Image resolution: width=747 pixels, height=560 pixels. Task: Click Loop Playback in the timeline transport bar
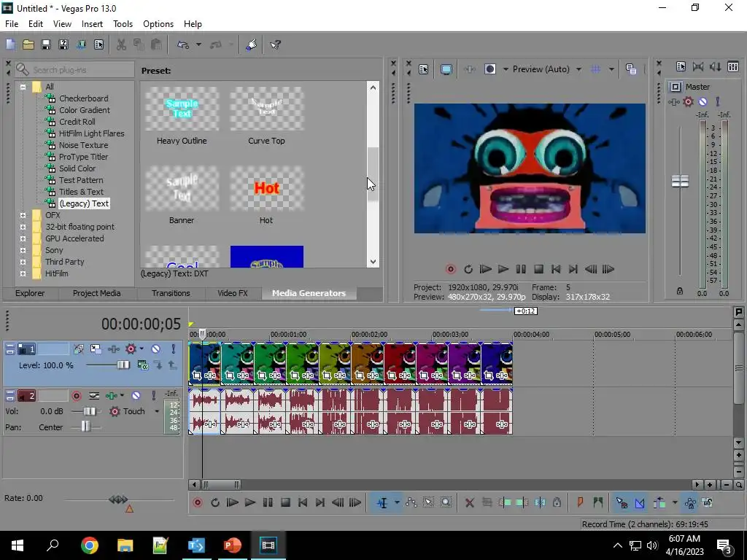(215, 503)
